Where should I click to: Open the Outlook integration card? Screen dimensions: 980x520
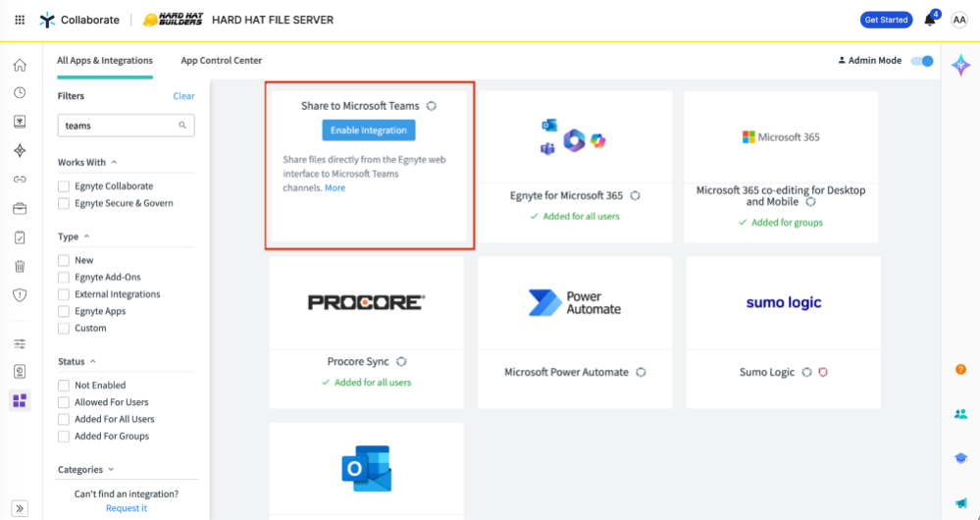click(367, 469)
